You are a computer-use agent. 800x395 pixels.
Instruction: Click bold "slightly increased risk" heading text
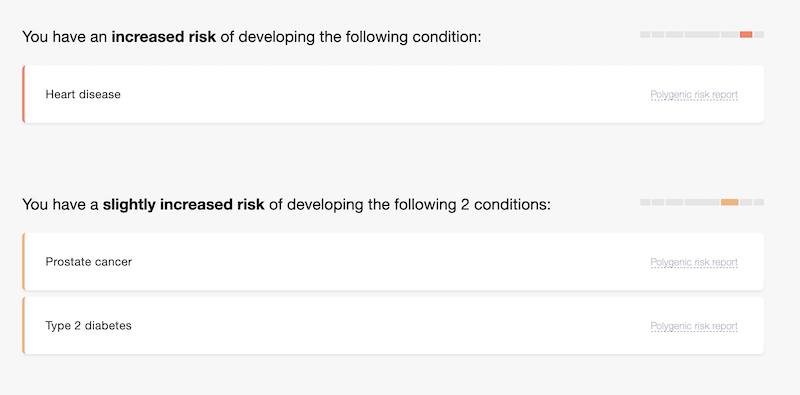point(184,205)
